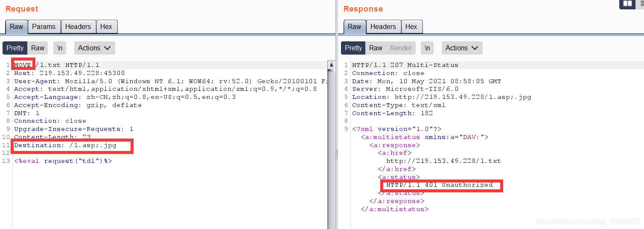Switch to the Response Headers tab

pyautogui.click(x=383, y=26)
